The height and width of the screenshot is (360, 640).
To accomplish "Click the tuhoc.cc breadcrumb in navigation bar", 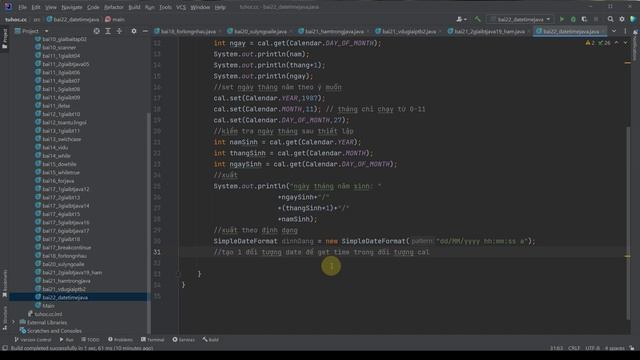I will pos(16,19).
